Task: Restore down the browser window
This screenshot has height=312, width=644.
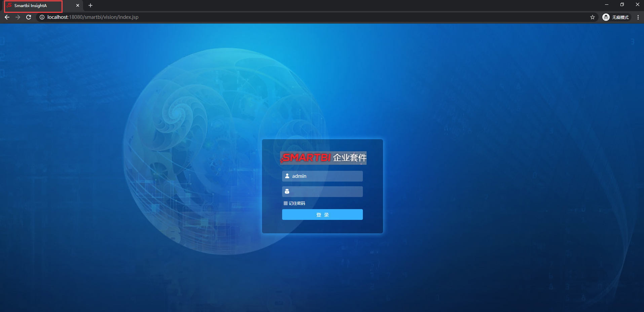Action: coord(622,5)
